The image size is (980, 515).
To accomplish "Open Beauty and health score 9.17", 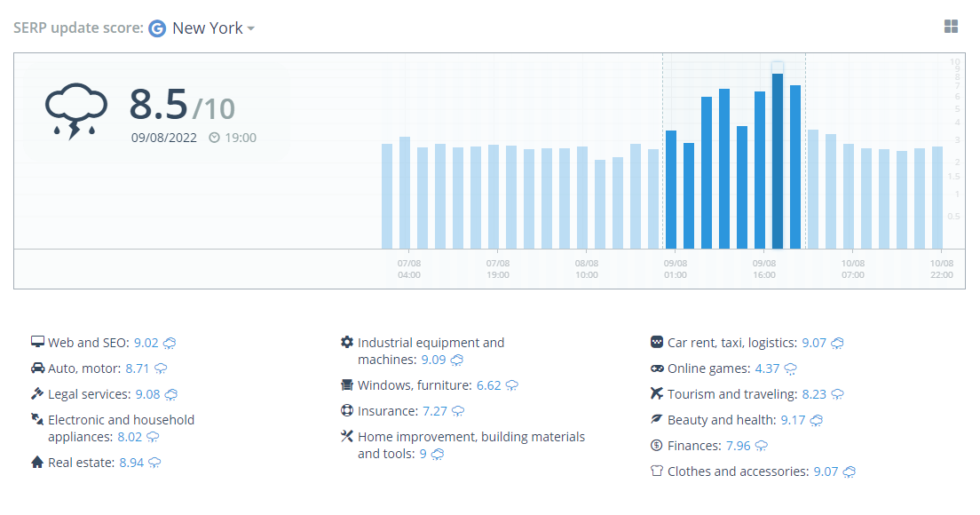I will (x=793, y=420).
